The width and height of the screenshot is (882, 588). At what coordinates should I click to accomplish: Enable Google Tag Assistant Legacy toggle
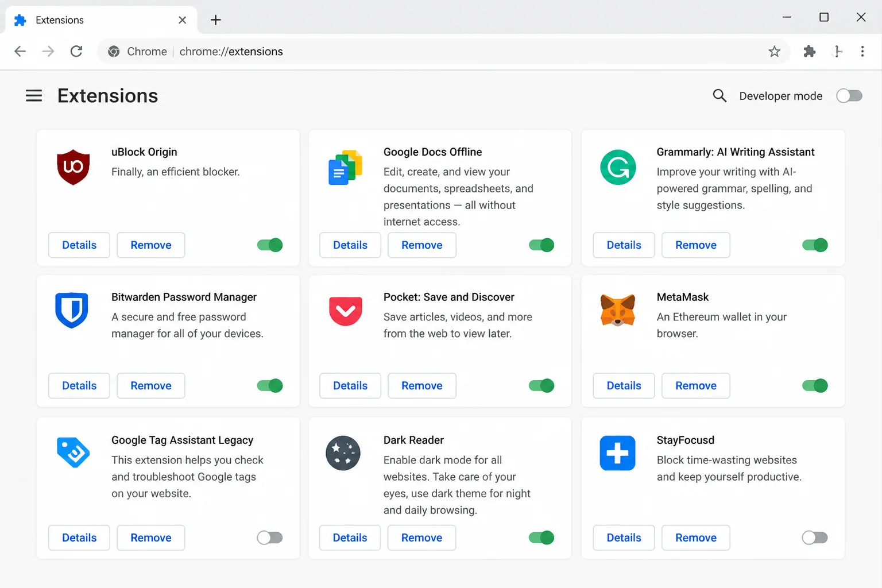click(x=270, y=537)
